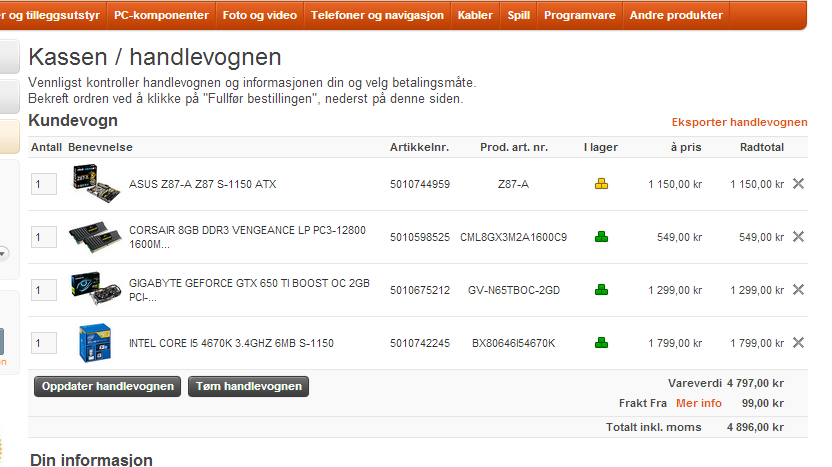Remove ASUS Z87-A motherboard from cart
The height and width of the screenshot is (467, 832).
pos(798,184)
